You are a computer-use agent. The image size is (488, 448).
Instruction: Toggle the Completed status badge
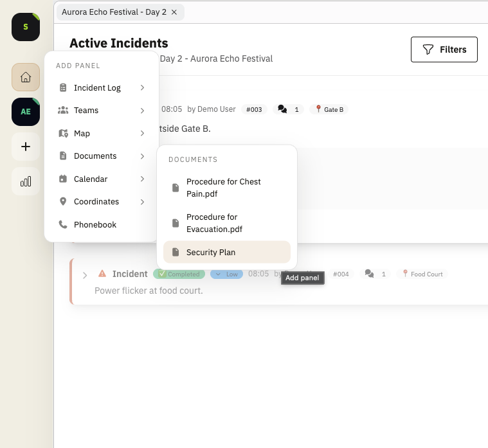click(x=179, y=274)
